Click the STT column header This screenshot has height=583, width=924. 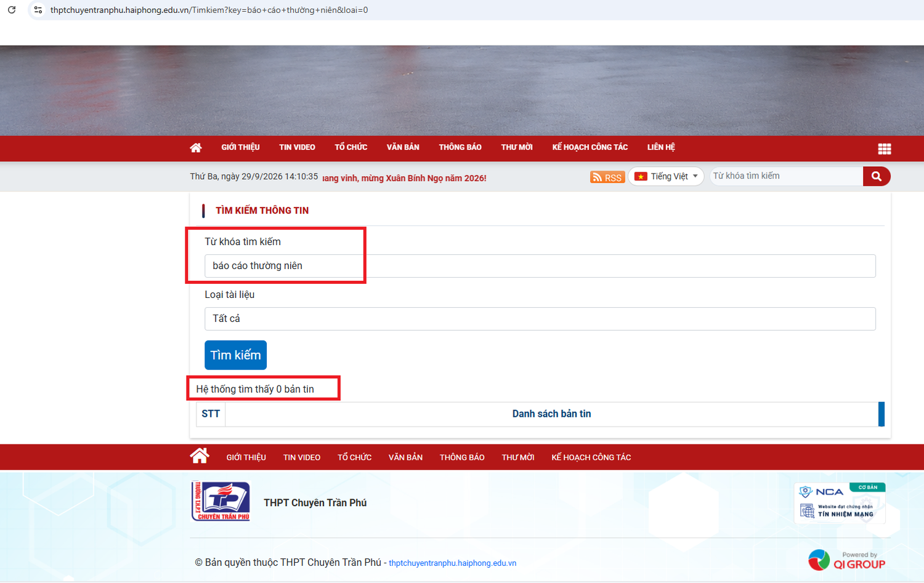[211, 414]
